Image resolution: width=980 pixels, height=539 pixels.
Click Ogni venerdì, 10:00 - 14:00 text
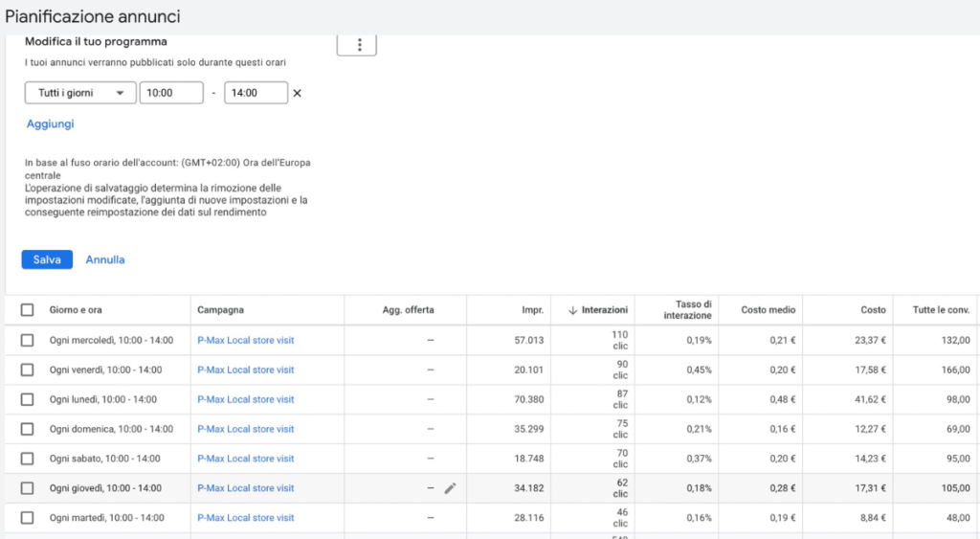[105, 370]
